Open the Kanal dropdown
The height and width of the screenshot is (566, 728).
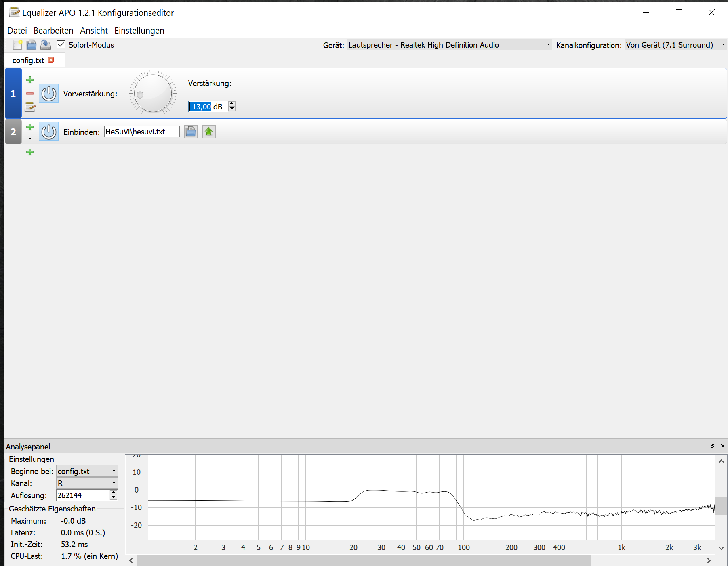pos(87,483)
